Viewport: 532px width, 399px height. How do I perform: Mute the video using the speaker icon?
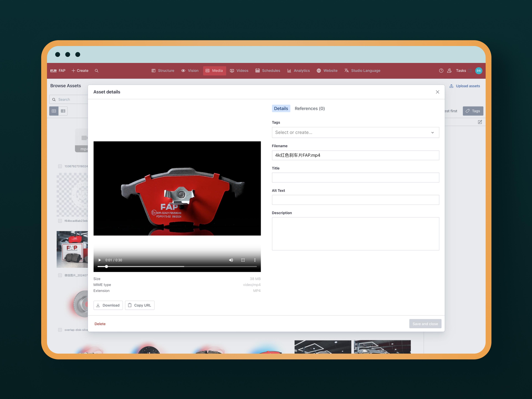point(231,260)
